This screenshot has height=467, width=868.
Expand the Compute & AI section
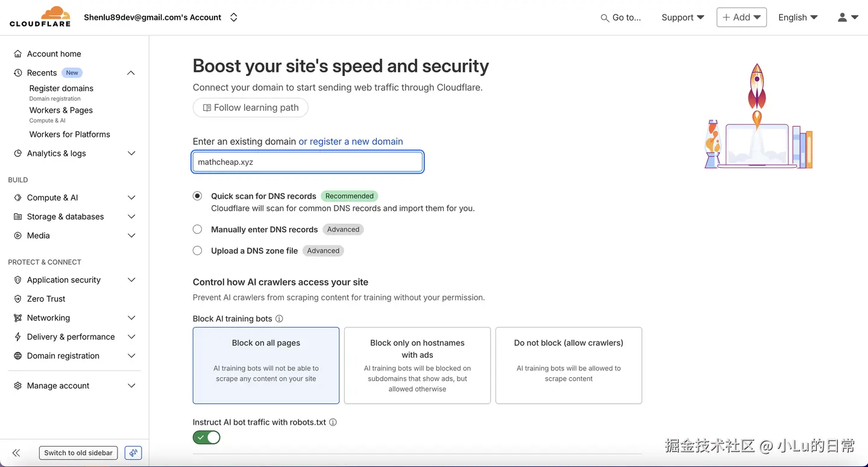131,197
